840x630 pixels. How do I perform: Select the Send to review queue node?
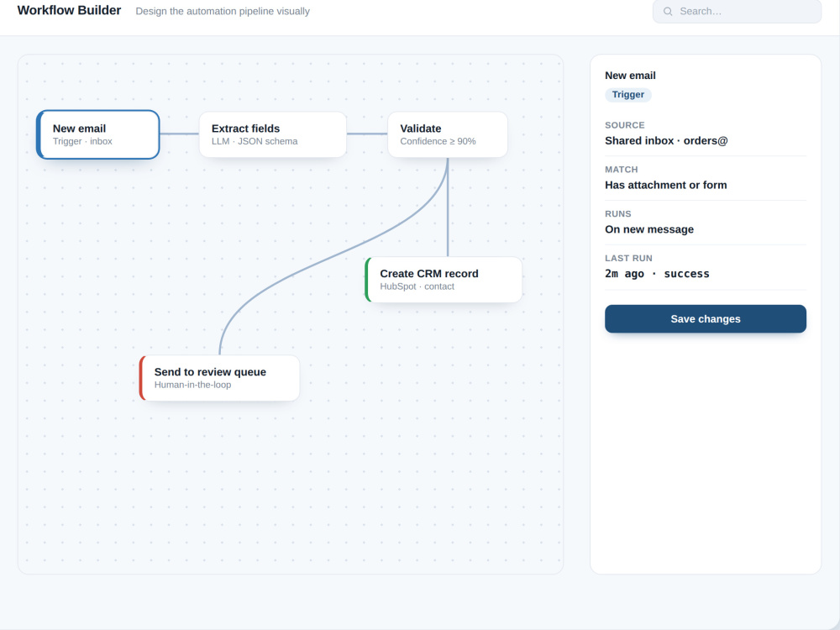point(219,378)
